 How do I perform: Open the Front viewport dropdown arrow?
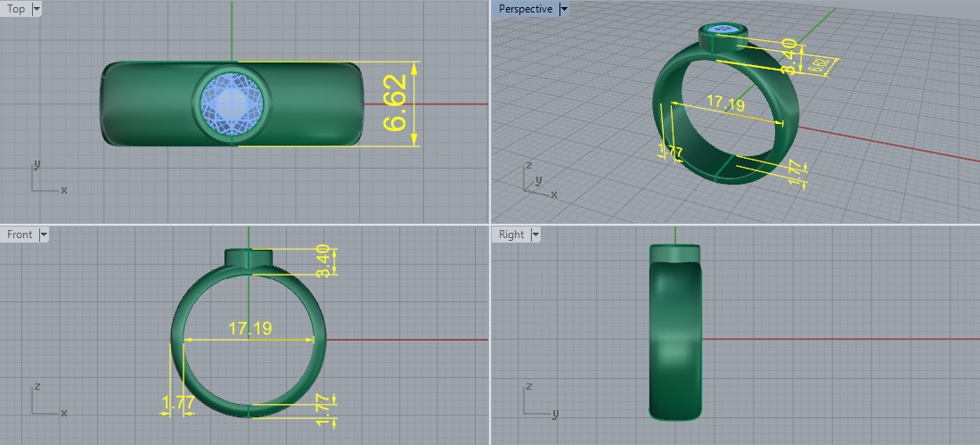(x=43, y=234)
